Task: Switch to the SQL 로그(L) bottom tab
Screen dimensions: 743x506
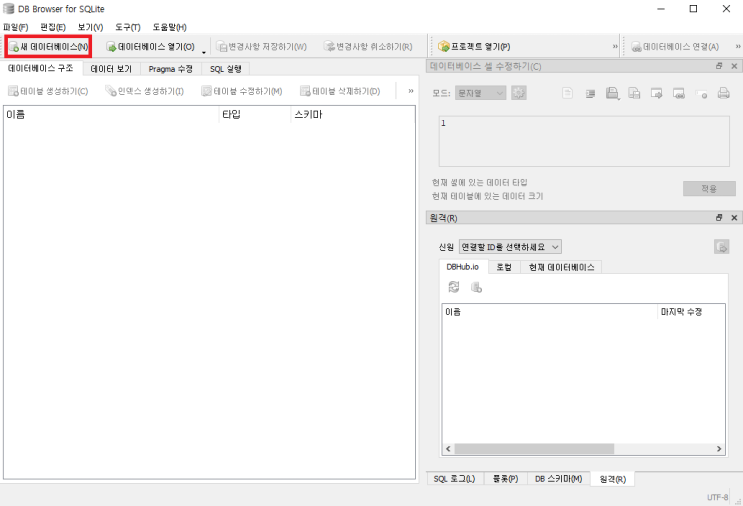Action: pyautogui.click(x=454, y=479)
